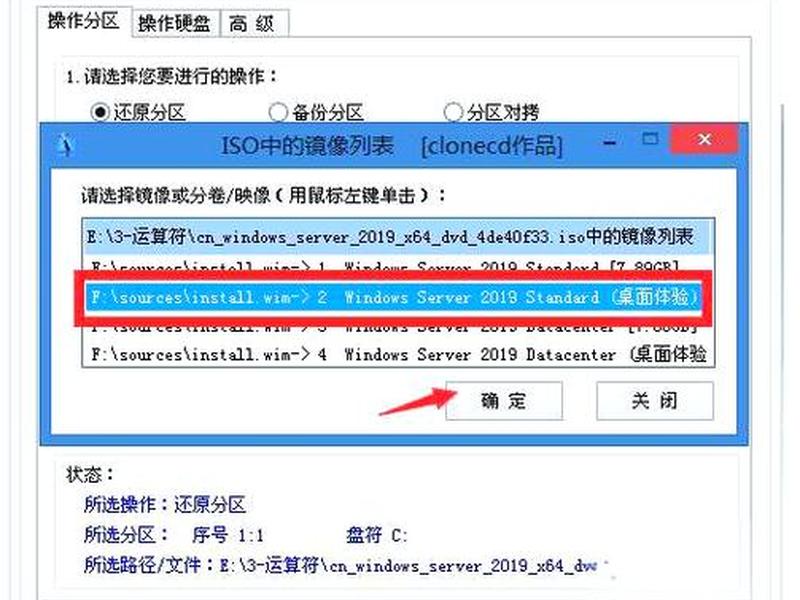Switch to the 操作硬盘 tab
Viewport: 800px width, 600px height.
(174, 23)
